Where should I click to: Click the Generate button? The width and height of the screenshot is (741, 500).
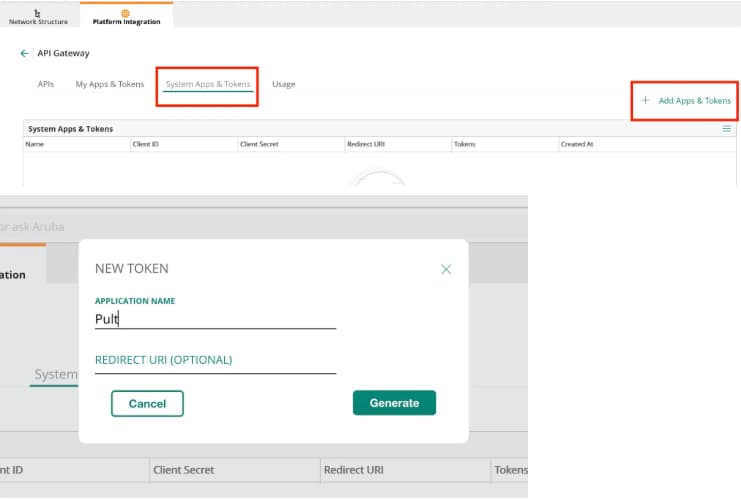click(394, 403)
